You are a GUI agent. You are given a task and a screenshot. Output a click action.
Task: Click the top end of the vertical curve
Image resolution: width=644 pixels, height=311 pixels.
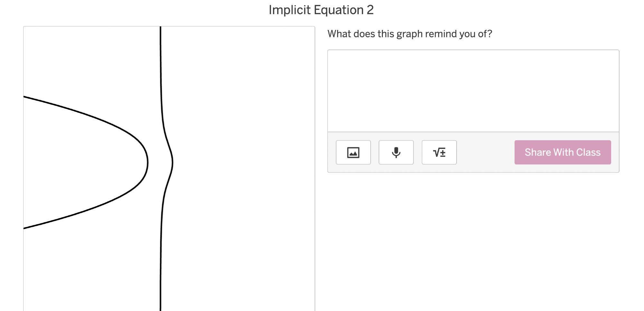tap(160, 29)
